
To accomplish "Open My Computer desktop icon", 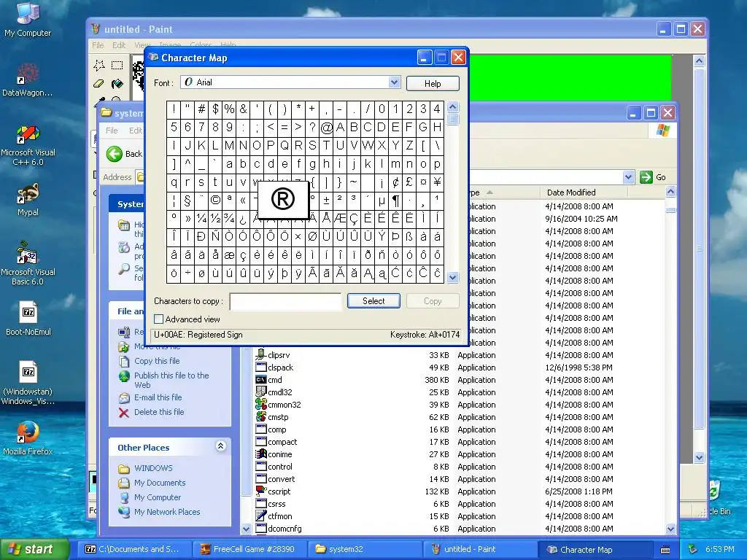I will pyautogui.click(x=28, y=19).
